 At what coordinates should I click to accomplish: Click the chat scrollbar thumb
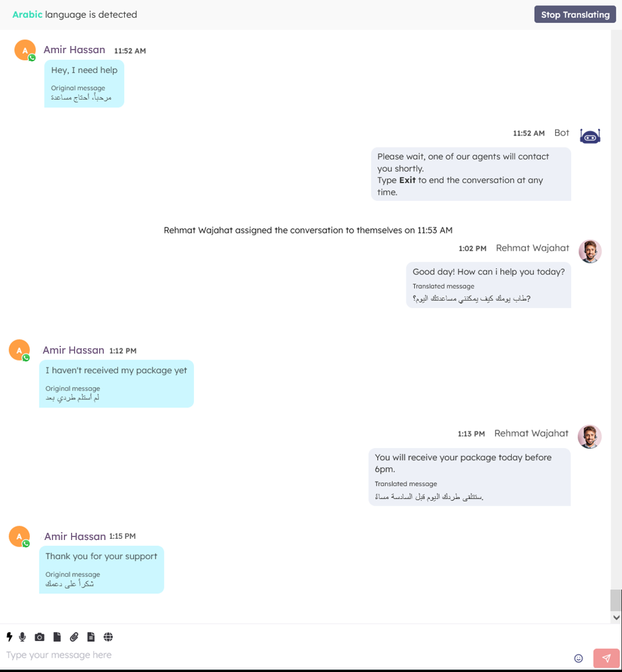pos(617,600)
